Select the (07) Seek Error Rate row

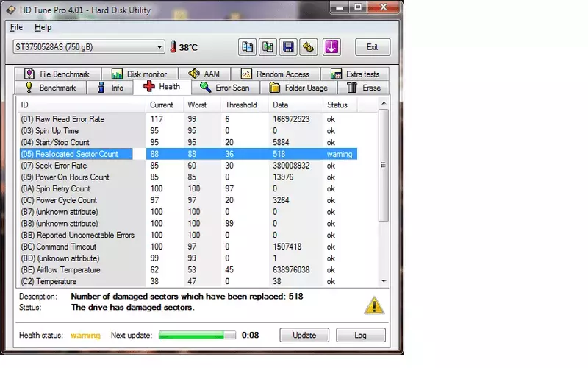click(187, 166)
